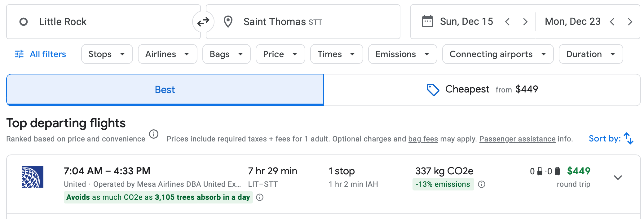Open All filters panel
644x219 pixels.
point(41,54)
